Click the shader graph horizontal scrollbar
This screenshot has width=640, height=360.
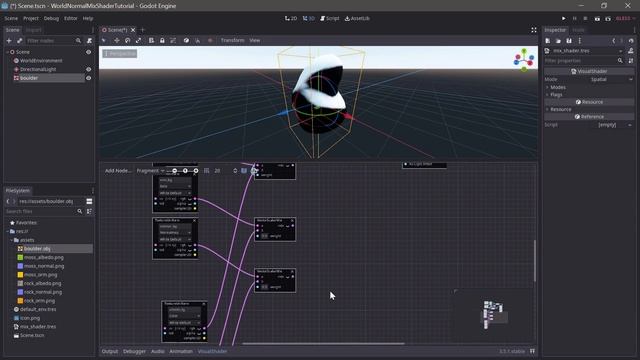point(323,344)
